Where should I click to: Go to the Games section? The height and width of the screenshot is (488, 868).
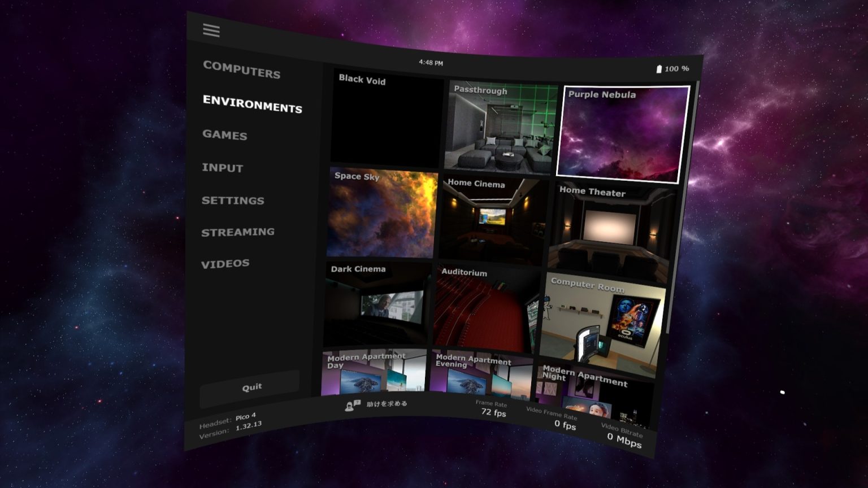(x=225, y=135)
